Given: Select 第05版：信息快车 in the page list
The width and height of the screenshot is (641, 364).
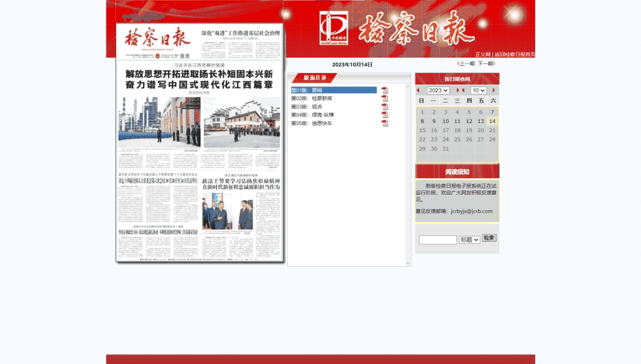Looking at the screenshot, I should tap(312, 123).
